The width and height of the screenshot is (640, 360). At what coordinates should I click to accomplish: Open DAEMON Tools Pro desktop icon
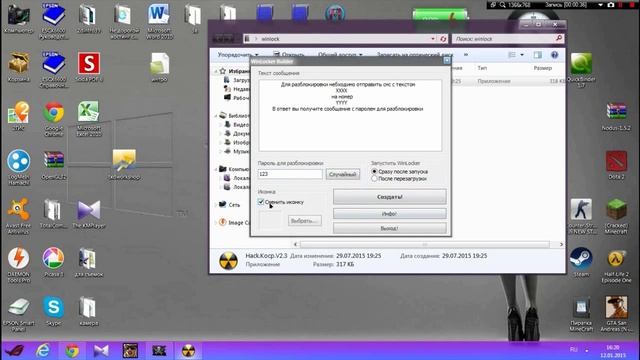tap(18, 264)
